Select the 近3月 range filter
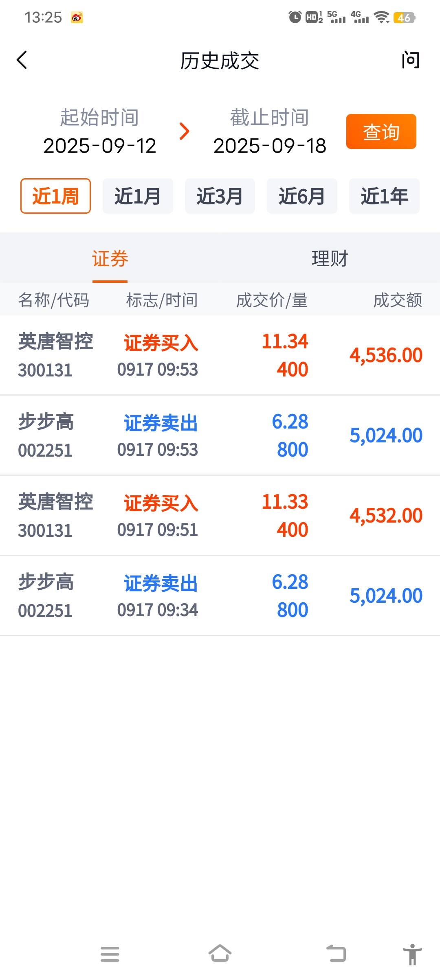 pyautogui.click(x=220, y=196)
